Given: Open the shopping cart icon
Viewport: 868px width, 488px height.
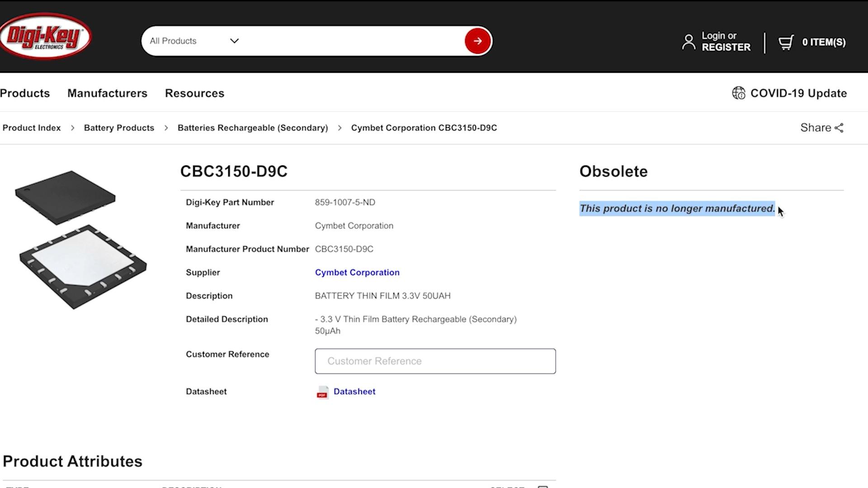Looking at the screenshot, I should point(786,42).
